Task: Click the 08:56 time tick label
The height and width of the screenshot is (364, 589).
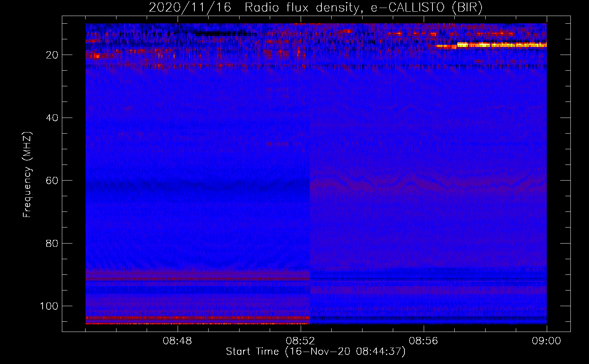Action: (x=423, y=341)
